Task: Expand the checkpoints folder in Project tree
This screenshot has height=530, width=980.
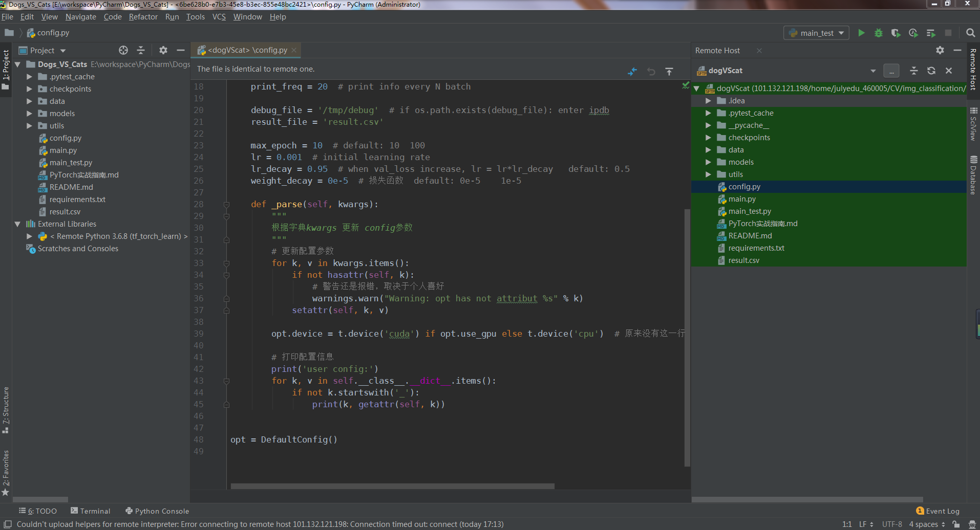Action: [29, 89]
